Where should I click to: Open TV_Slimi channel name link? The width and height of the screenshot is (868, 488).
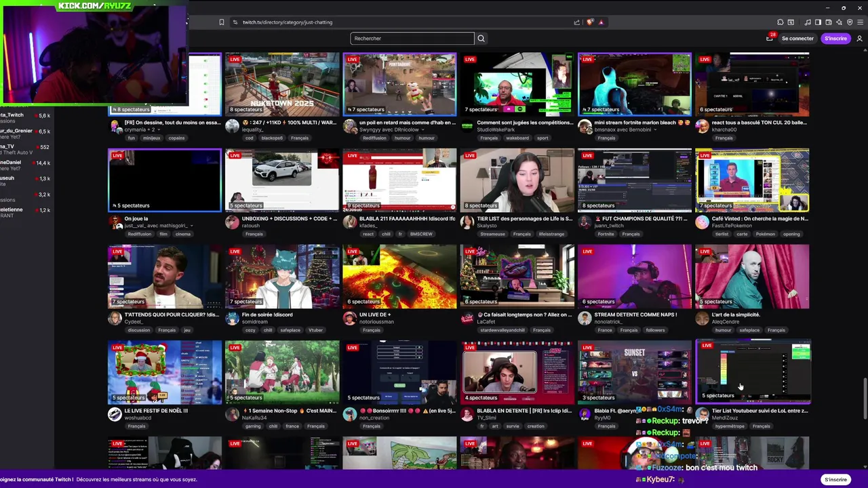tap(488, 418)
